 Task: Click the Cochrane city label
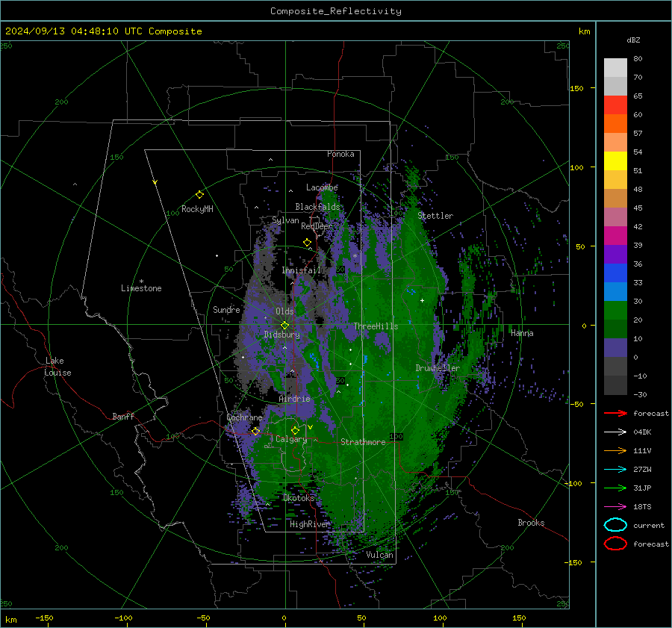click(244, 417)
